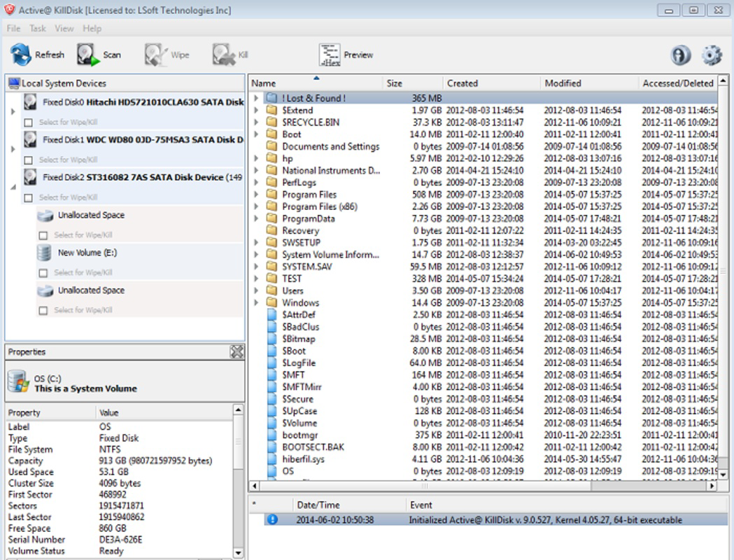Open the View menu

[64, 28]
